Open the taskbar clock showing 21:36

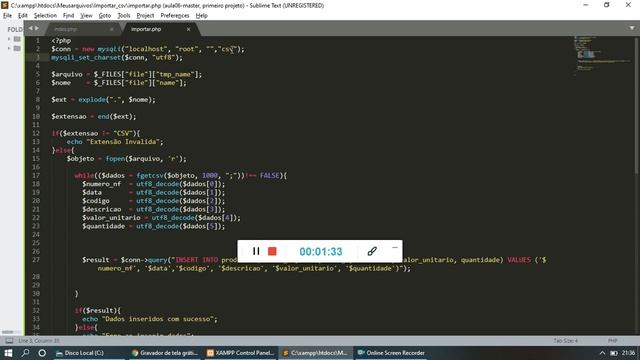tap(629, 353)
